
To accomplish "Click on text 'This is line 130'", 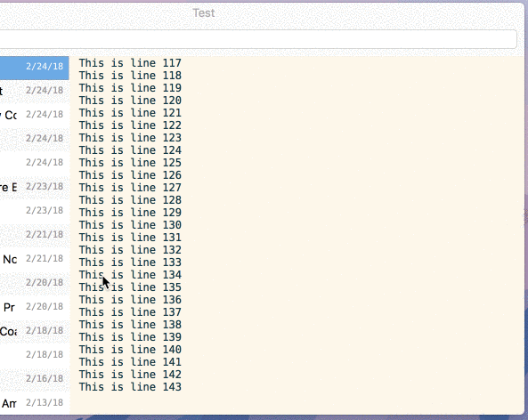I will pos(130,225).
